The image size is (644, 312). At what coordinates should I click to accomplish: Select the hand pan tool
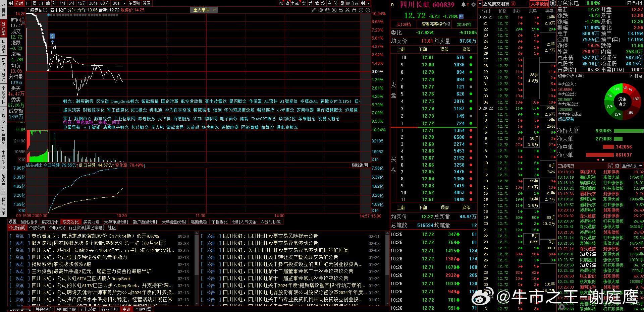click(x=327, y=10)
